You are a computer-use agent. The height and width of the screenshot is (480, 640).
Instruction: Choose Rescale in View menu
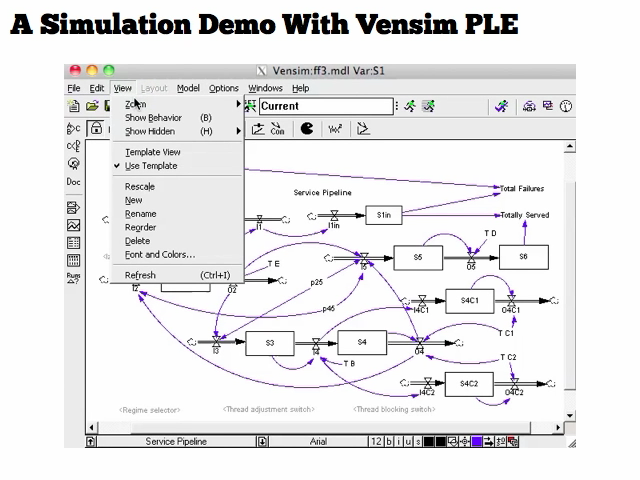(178, 187)
